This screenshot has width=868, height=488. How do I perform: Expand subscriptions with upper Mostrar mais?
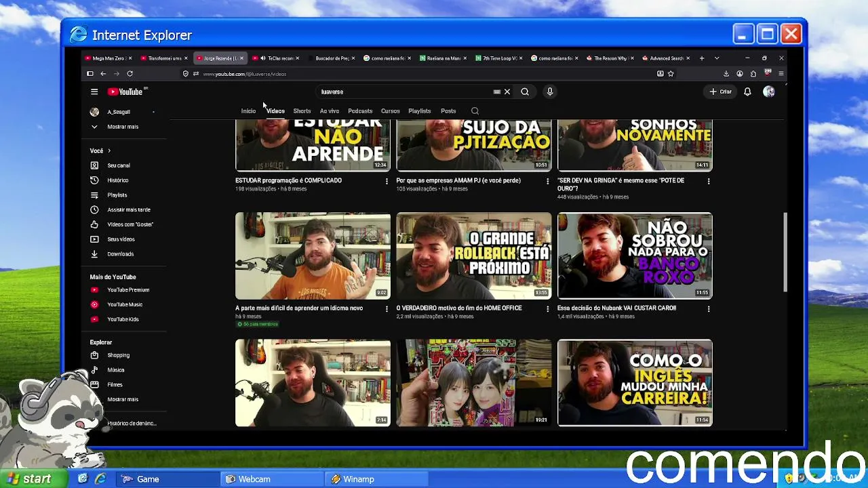[123, 127]
